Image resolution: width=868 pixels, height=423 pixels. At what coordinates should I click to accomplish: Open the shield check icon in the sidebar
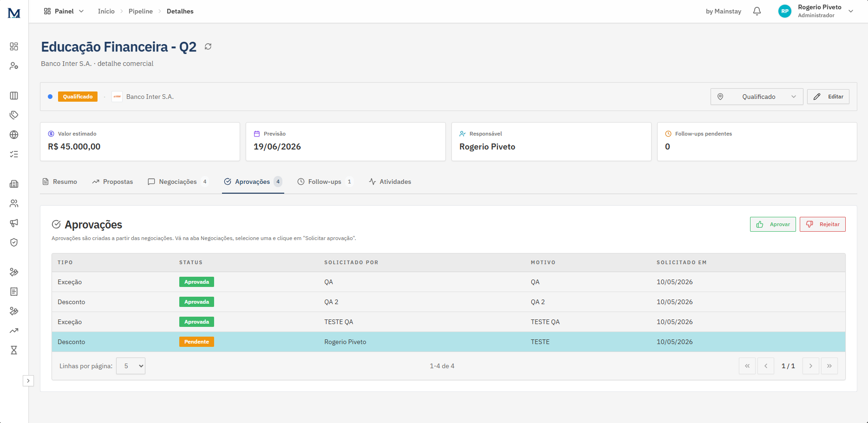point(14,242)
